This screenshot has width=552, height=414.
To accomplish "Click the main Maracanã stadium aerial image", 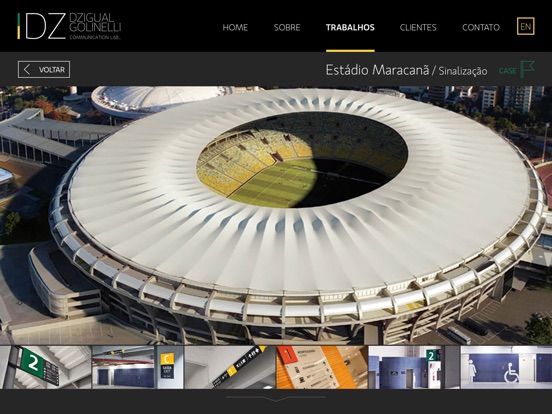I will (276, 215).
